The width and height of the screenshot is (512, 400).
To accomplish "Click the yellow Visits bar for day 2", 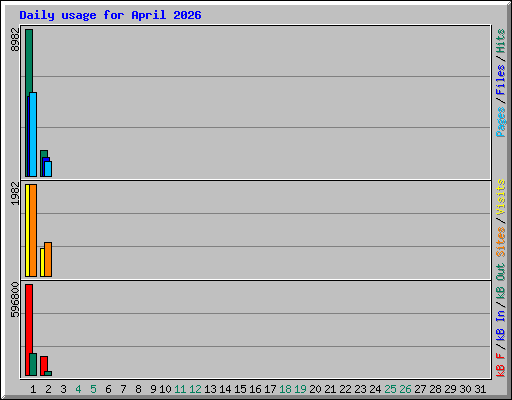I will 42,262.
